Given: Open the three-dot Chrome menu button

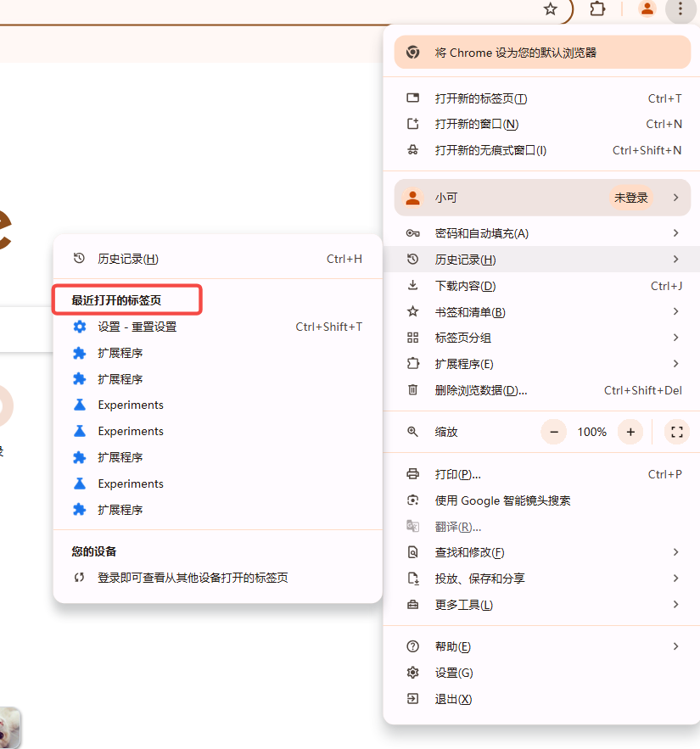Looking at the screenshot, I should coord(680,8).
